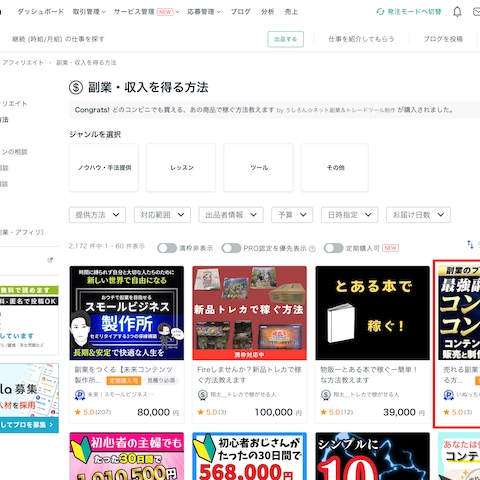
Task: Click the switch-mode refresh arrows icon
Action: (x=380, y=12)
